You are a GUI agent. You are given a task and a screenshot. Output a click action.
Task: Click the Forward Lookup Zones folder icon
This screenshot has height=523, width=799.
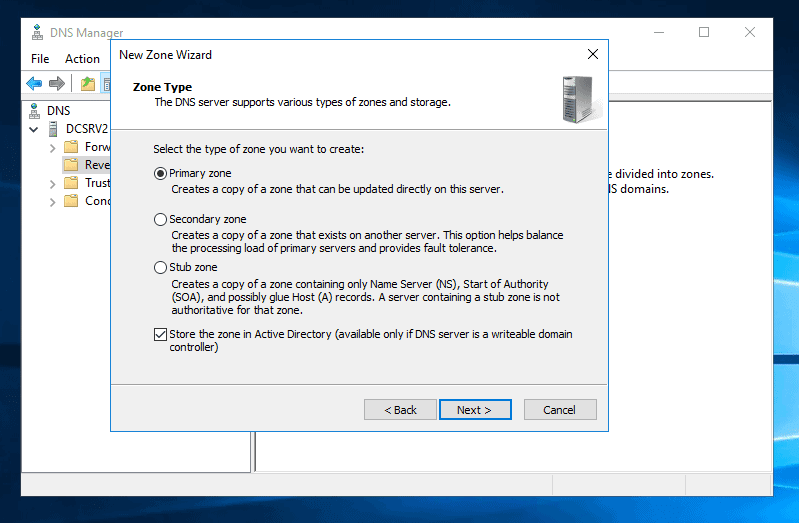71,147
